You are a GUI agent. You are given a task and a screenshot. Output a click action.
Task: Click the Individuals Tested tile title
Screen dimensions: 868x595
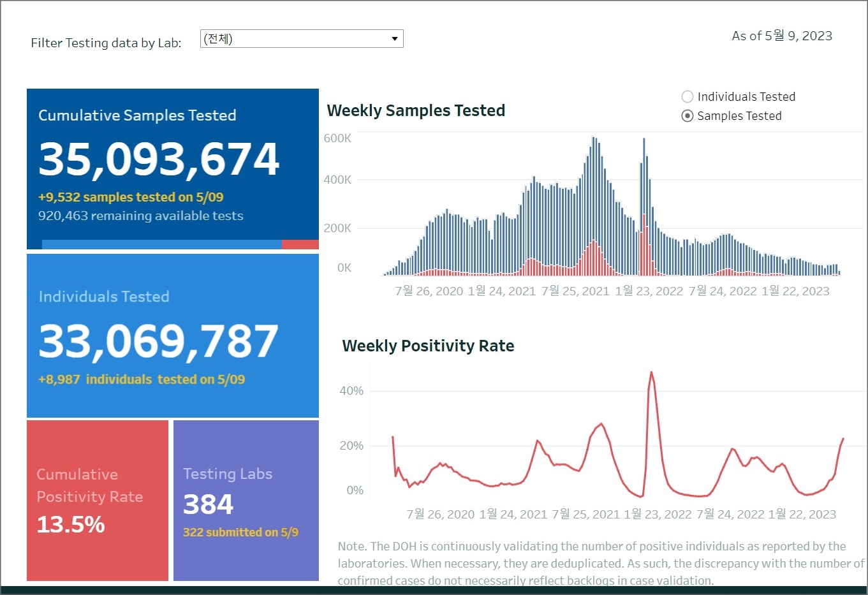[x=104, y=297]
